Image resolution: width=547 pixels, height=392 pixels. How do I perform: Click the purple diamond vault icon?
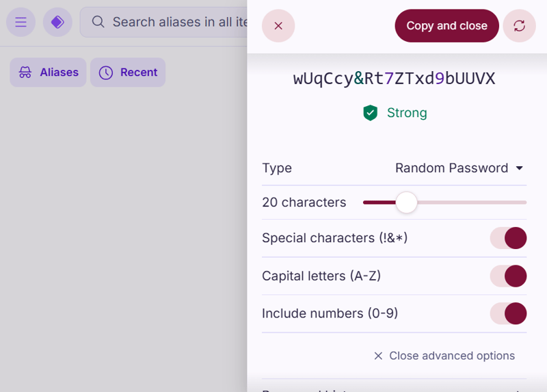click(57, 23)
